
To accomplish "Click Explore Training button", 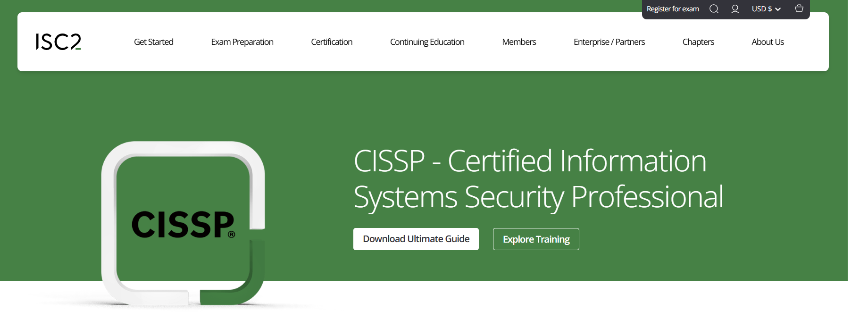I will tap(536, 239).
